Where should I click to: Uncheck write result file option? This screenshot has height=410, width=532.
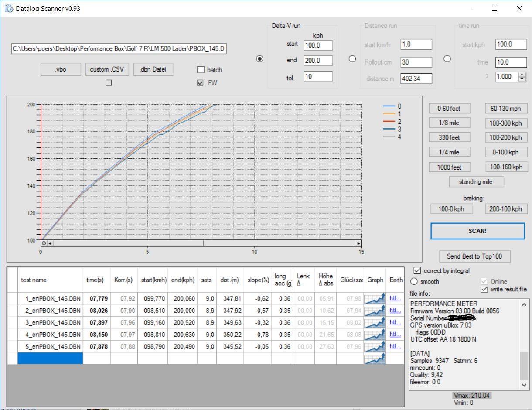[484, 290]
